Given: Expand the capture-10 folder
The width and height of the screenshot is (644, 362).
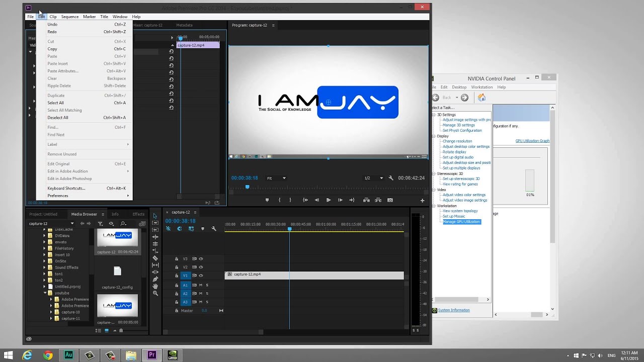Looking at the screenshot, I should pos(51,312).
